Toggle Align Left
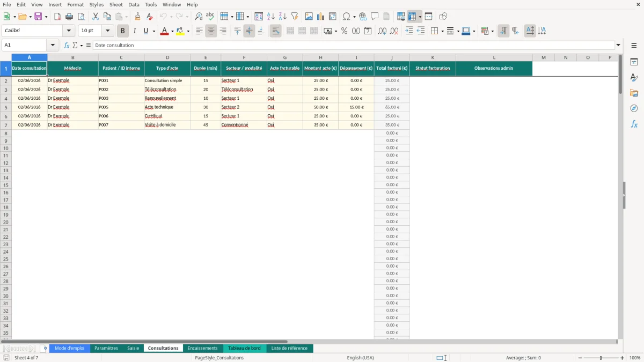 (199, 31)
